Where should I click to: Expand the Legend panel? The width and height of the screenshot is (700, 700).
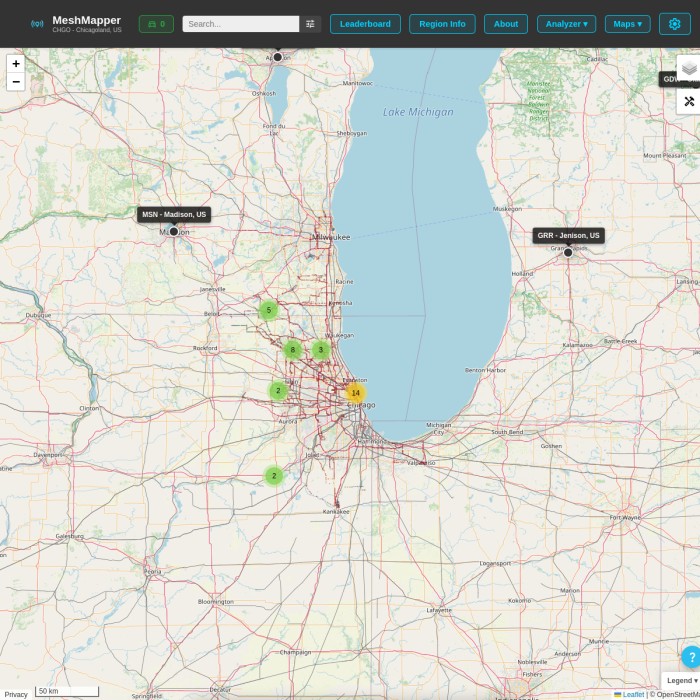pos(682,680)
